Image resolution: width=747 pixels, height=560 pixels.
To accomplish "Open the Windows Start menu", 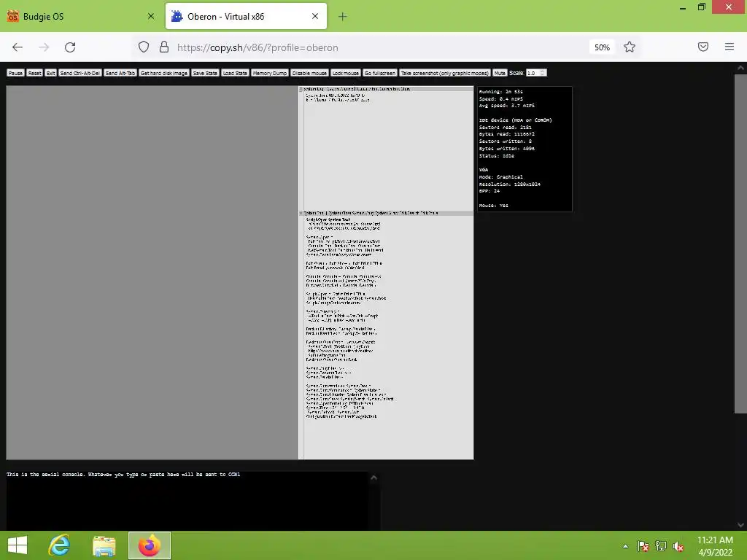I will 18,545.
